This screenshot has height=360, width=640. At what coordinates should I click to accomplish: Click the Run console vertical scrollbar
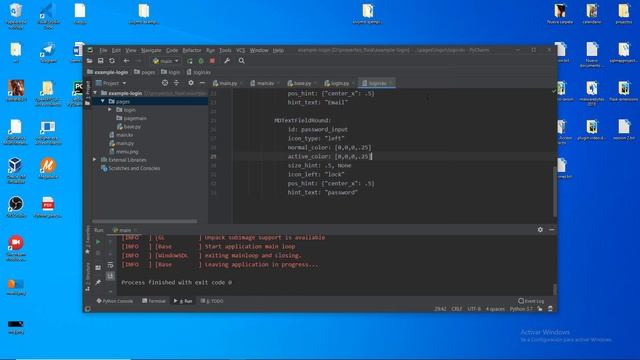pyautogui.click(x=555, y=289)
